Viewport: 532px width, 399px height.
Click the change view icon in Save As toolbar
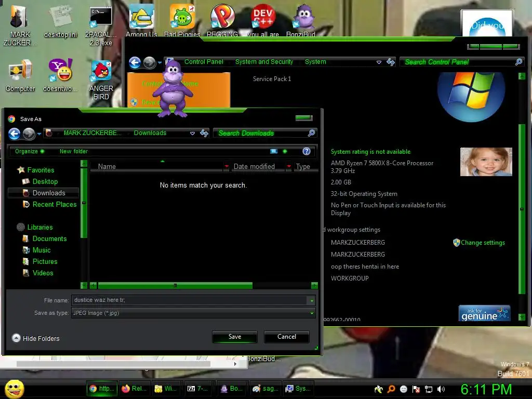pyautogui.click(x=274, y=151)
